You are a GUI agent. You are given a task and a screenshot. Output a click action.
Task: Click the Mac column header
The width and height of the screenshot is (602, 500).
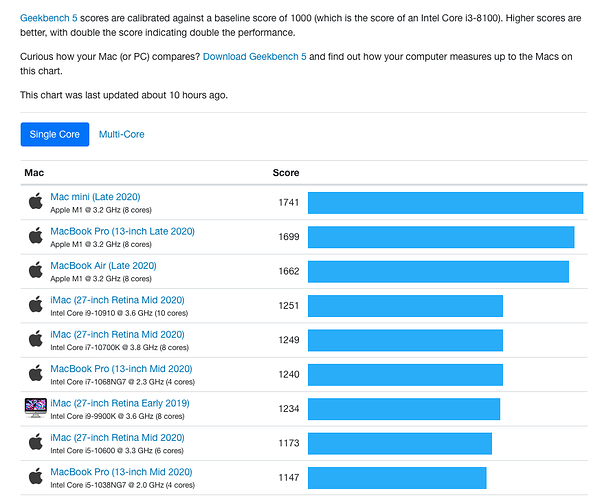pyautogui.click(x=34, y=173)
